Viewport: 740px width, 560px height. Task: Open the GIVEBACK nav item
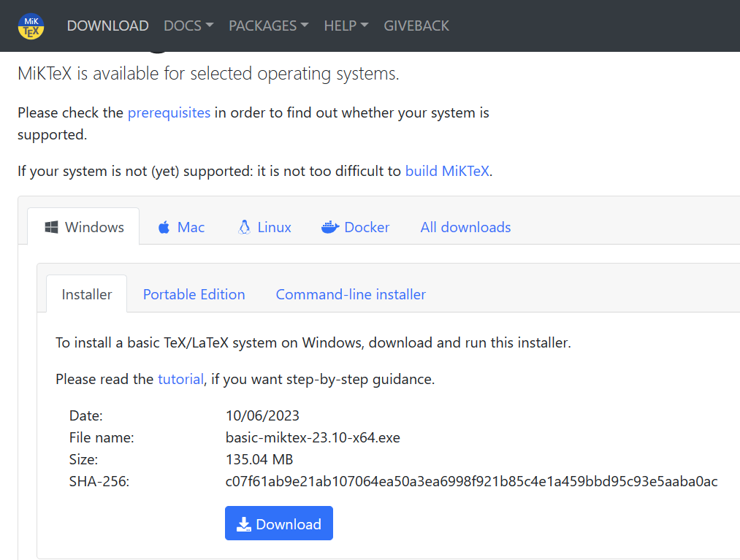click(x=416, y=26)
